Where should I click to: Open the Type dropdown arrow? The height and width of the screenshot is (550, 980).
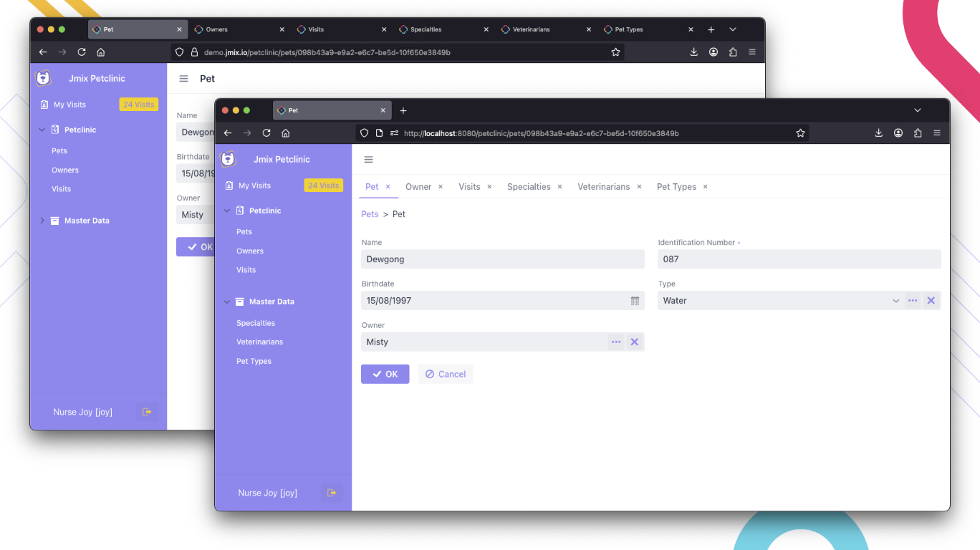[x=895, y=301]
